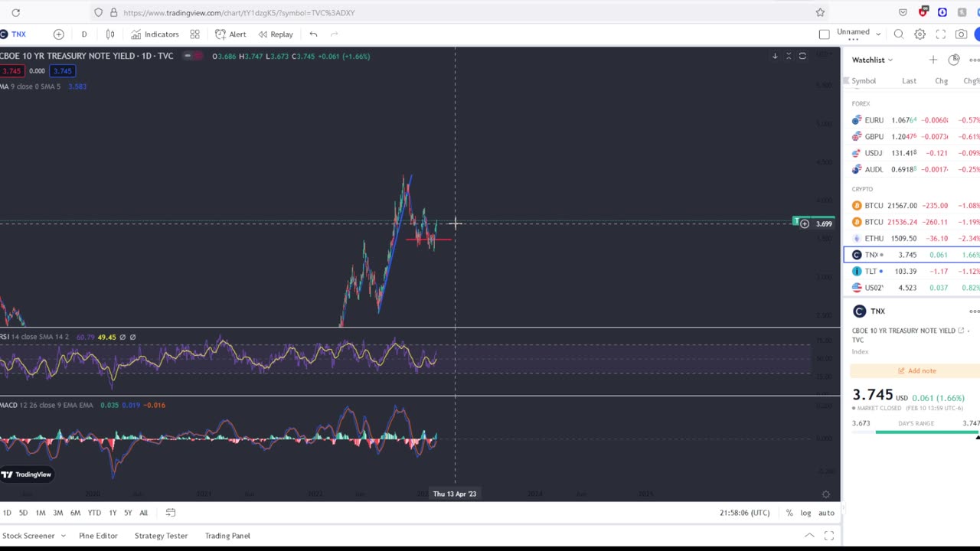Screen dimensions: 980x551
Task: Sort watchlist by Chg column
Action: 941,81
